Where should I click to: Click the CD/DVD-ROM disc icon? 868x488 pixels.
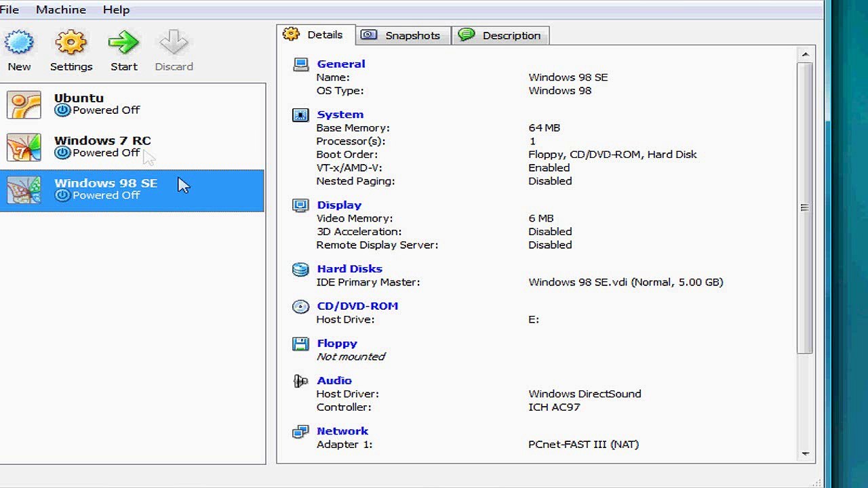click(x=300, y=306)
